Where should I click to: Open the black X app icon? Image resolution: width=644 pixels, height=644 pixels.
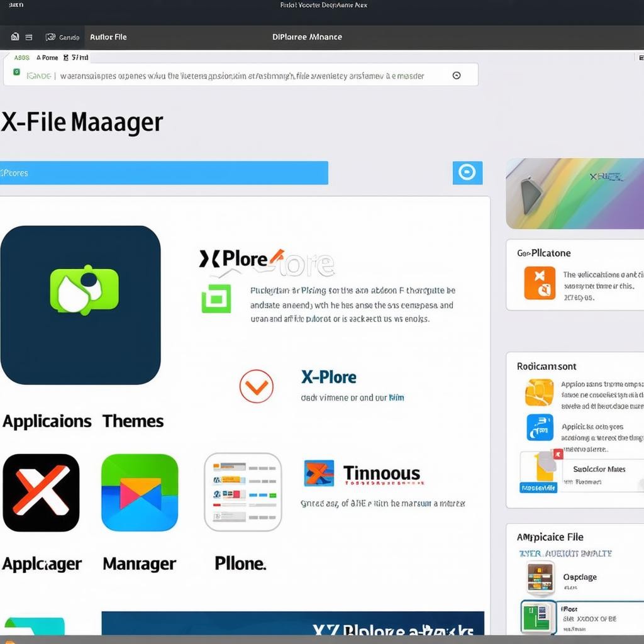pyautogui.click(x=42, y=492)
